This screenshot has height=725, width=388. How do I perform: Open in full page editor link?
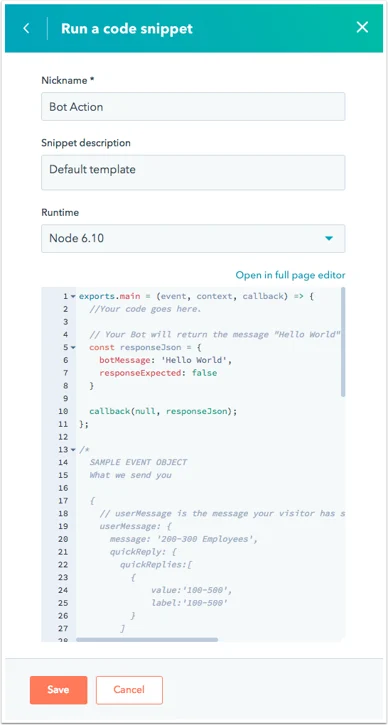pos(290,275)
